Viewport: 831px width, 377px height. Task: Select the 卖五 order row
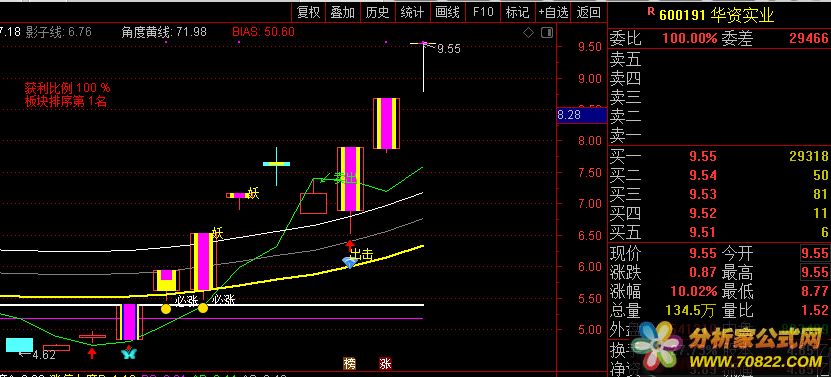click(x=719, y=58)
